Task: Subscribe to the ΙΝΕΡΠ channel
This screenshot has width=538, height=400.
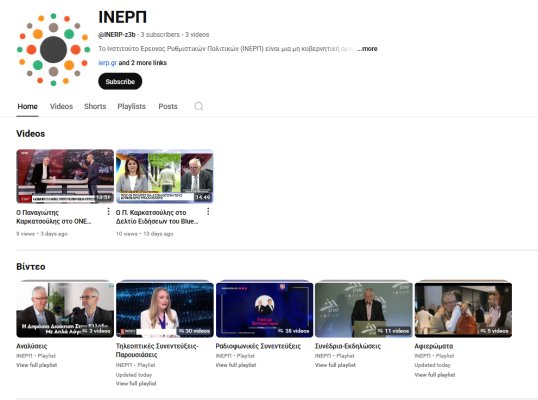Action: coord(120,81)
